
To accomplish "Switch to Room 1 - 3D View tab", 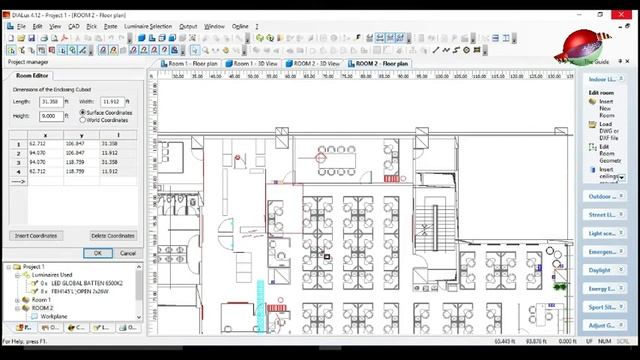I will pos(251,64).
